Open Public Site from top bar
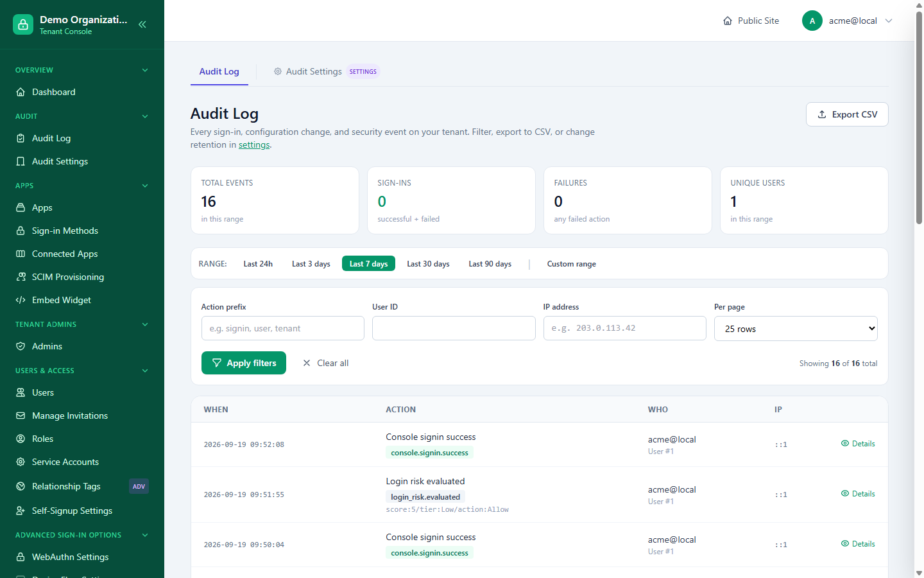The width and height of the screenshot is (924, 578). click(x=751, y=21)
